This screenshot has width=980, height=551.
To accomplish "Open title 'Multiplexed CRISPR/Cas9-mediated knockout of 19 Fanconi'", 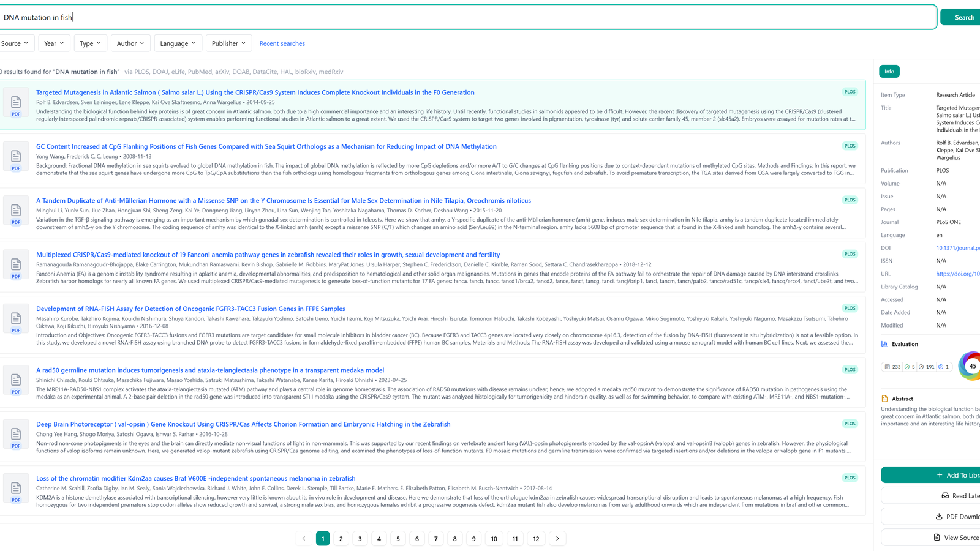I will pos(268,255).
